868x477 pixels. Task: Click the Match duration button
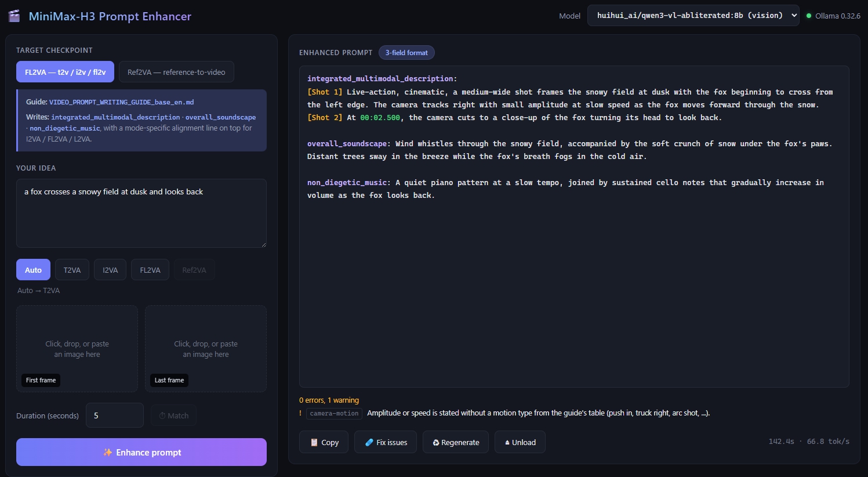[173, 415]
